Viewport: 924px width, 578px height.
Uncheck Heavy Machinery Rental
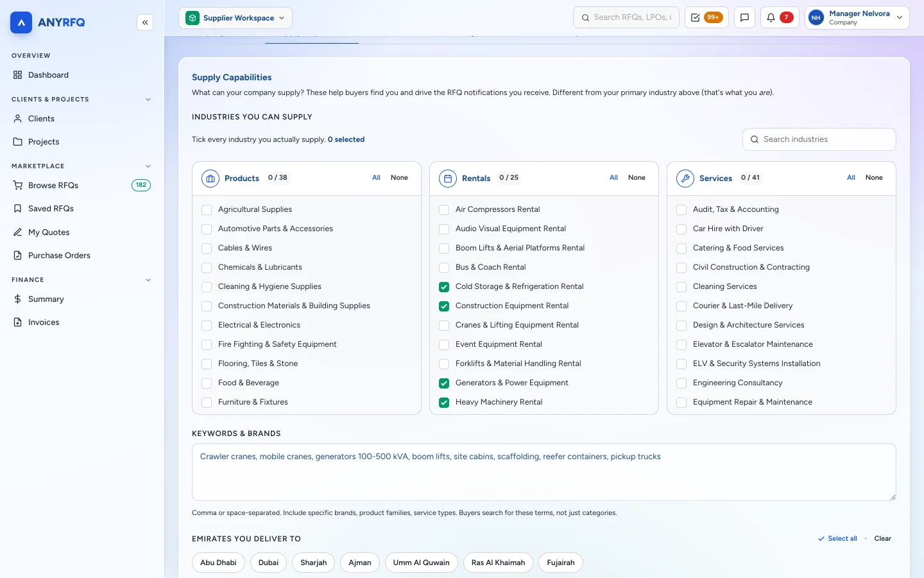(x=444, y=403)
